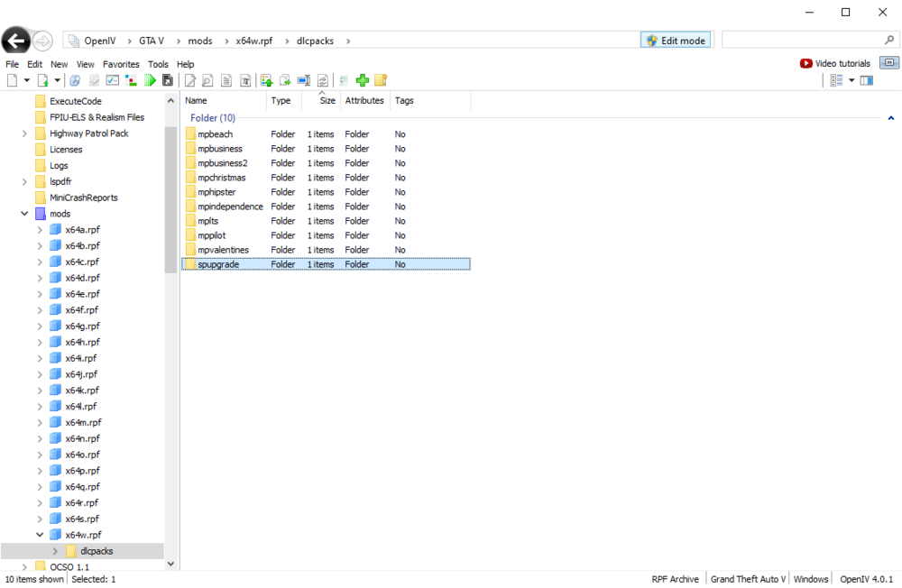Open the Video tutorials link
Screen dimensions: 902x588
(834, 63)
